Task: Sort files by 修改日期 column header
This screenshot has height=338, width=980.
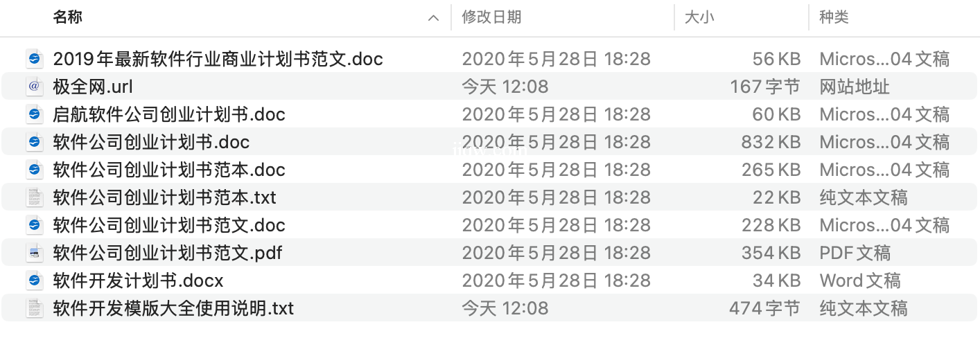Action: pos(491,17)
